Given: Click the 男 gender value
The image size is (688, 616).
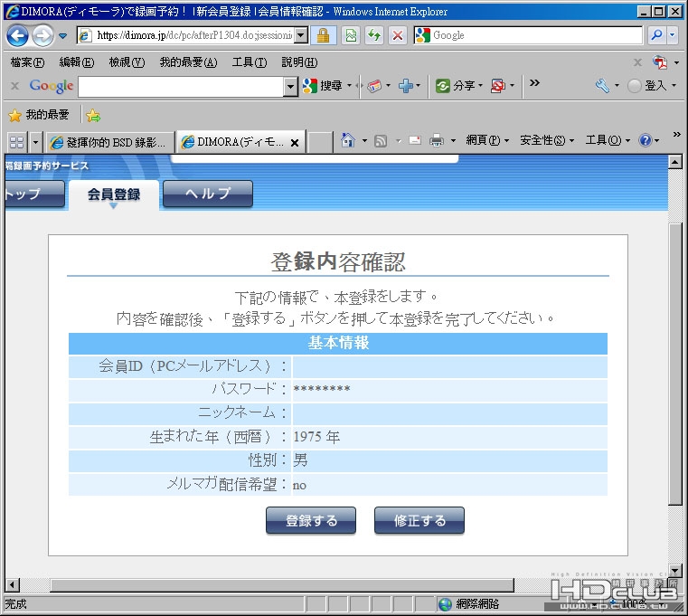Looking at the screenshot, I should pyautogui.click(x=300, y=460).
